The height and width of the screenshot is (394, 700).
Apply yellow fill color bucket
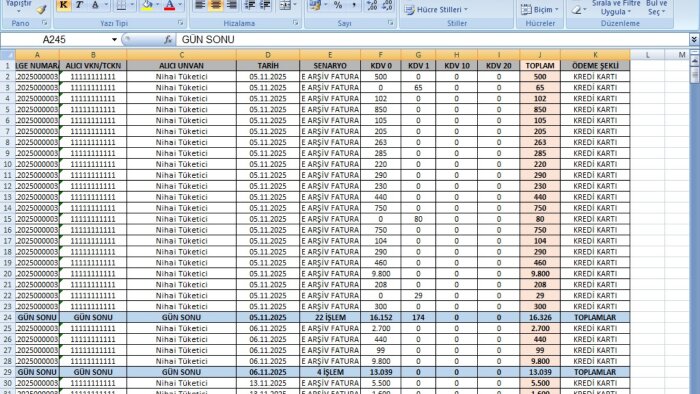click(146, 5)
